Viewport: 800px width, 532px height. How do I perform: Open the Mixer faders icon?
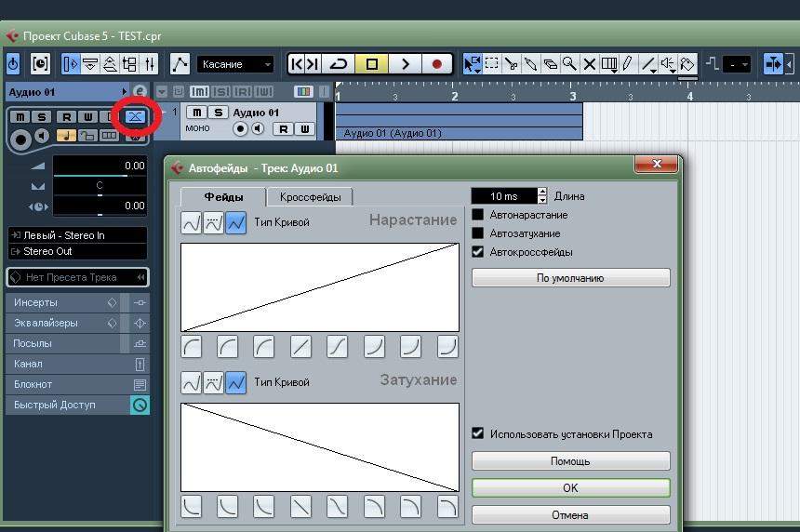pyautogui.click(x=149, y=64)
